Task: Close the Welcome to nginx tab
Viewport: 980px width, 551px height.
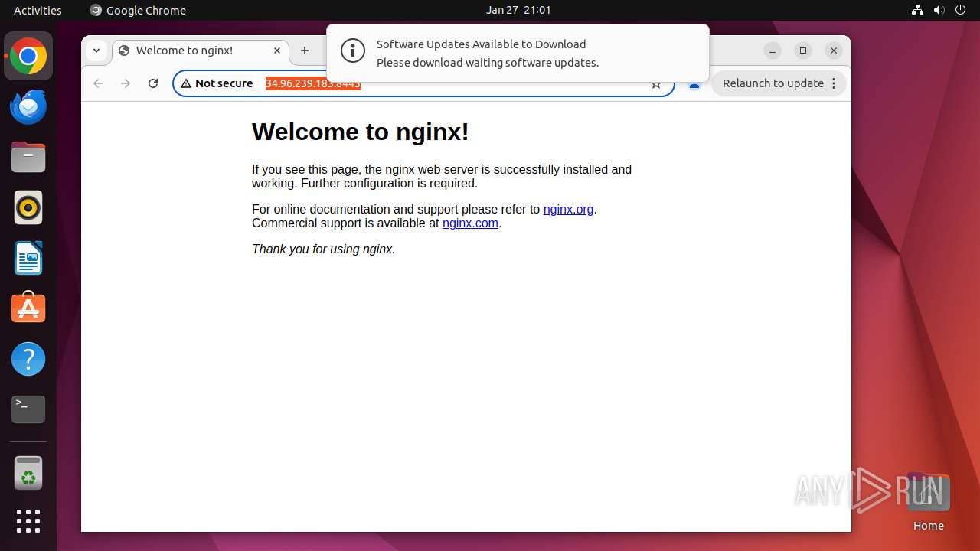Action: point(277,51)
